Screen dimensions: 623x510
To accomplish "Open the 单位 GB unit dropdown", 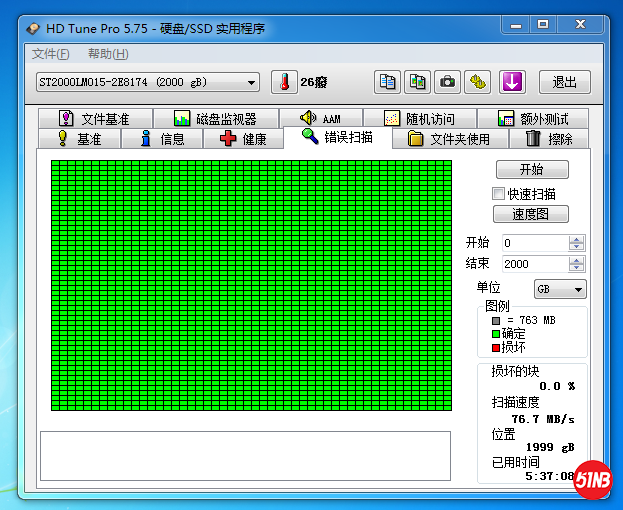I will coord(560,289).
